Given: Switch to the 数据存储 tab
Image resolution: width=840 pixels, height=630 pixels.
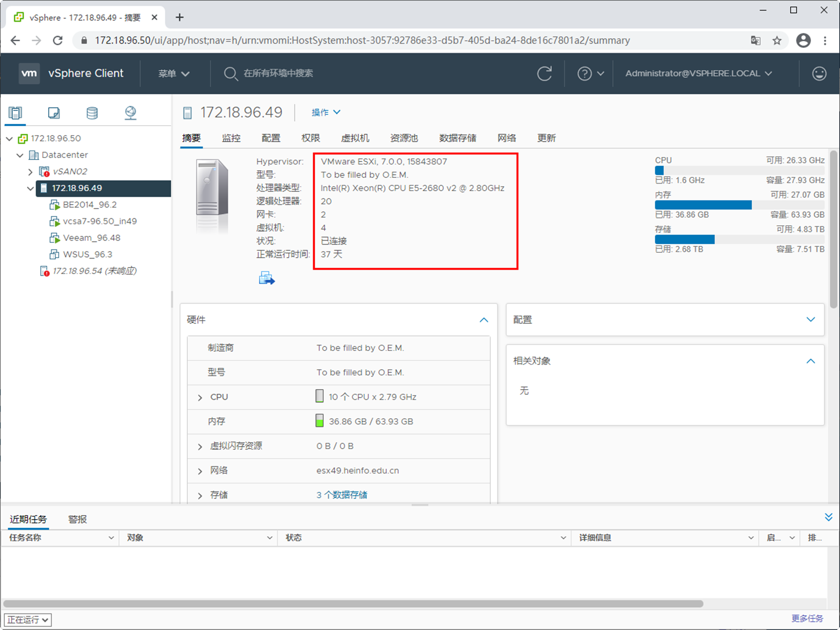Looking at the screenshot, I should coord(457,138).
